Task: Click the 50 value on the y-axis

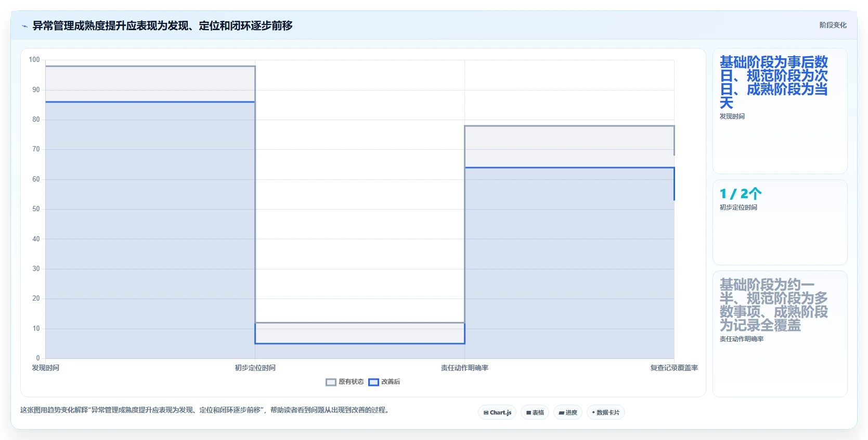Action: point(36,209)
